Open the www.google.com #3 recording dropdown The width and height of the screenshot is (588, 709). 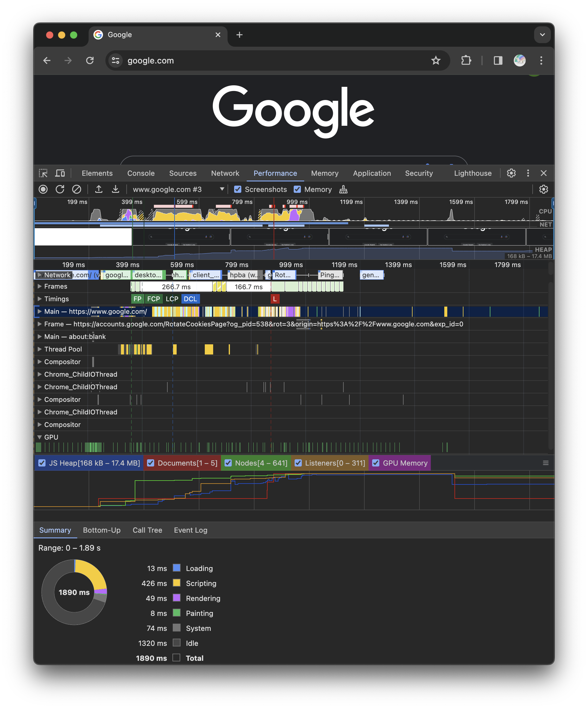178,190
